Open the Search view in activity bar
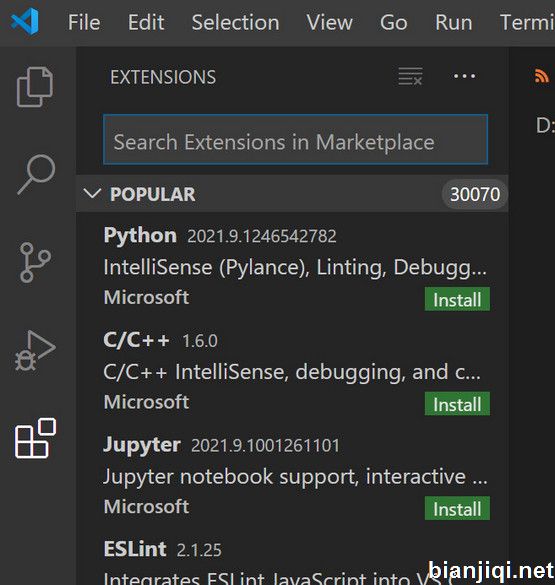555x585 pixels. click(x=36, y=174)
